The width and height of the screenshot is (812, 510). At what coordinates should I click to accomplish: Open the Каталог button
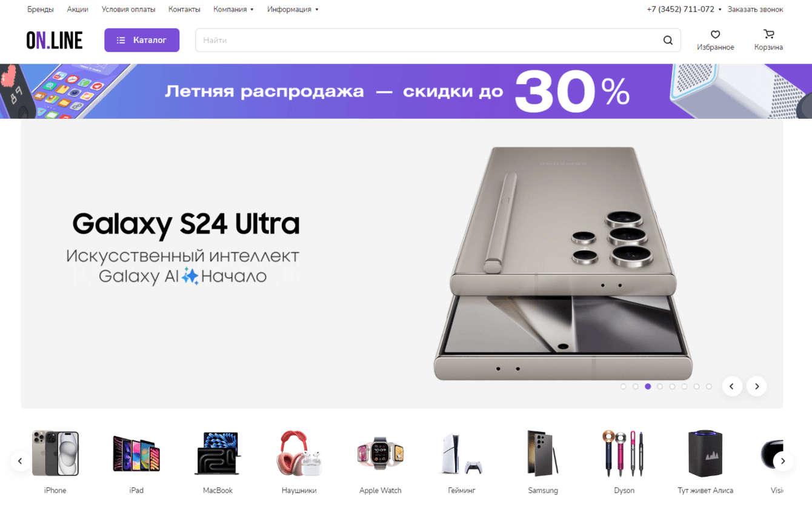(x=142, y=40)
